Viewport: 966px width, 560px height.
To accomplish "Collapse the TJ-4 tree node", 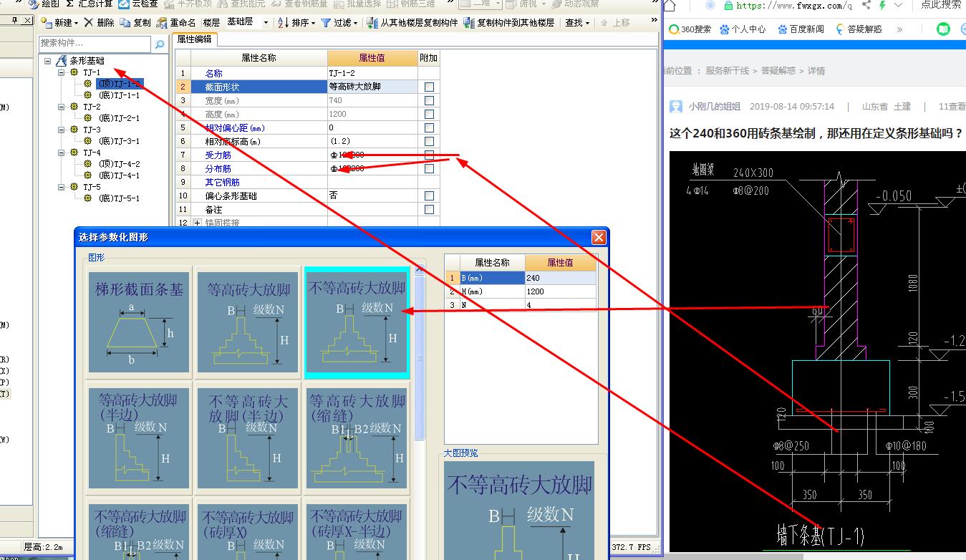I will click(61, 153).
